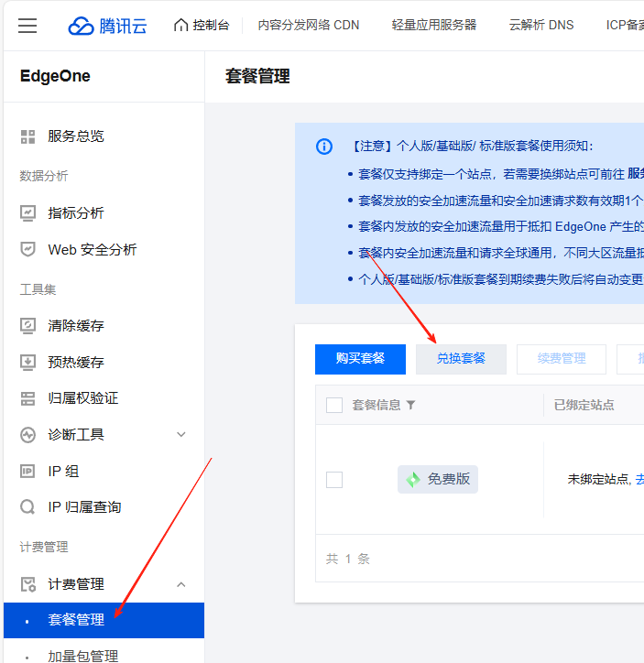Screen dimensions: 644x663
Task: Open 控制台 from the top bar
Action: click(201, 26)
